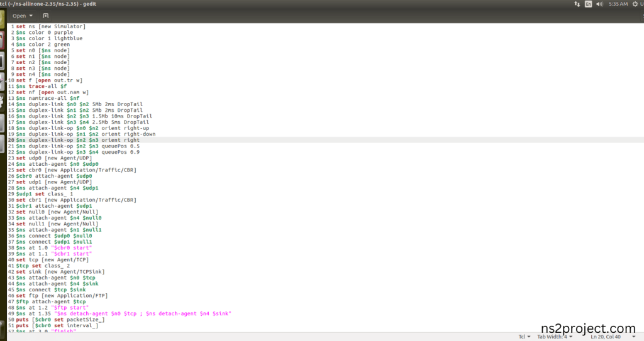Place cursor on 'set ns [new Simulator]' line
Image resolution: width=644 pixels, height=341 pixels.
(51, 26)
